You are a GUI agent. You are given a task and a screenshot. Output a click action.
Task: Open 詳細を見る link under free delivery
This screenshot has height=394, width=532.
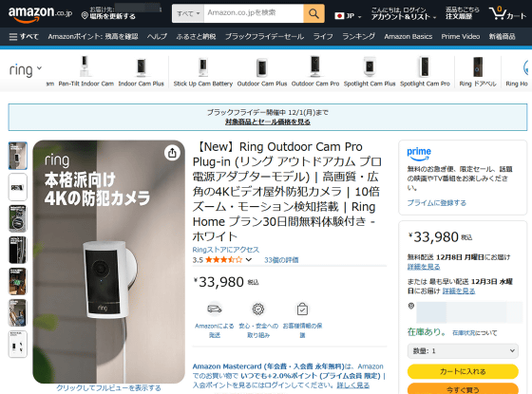tap(424, 267)
